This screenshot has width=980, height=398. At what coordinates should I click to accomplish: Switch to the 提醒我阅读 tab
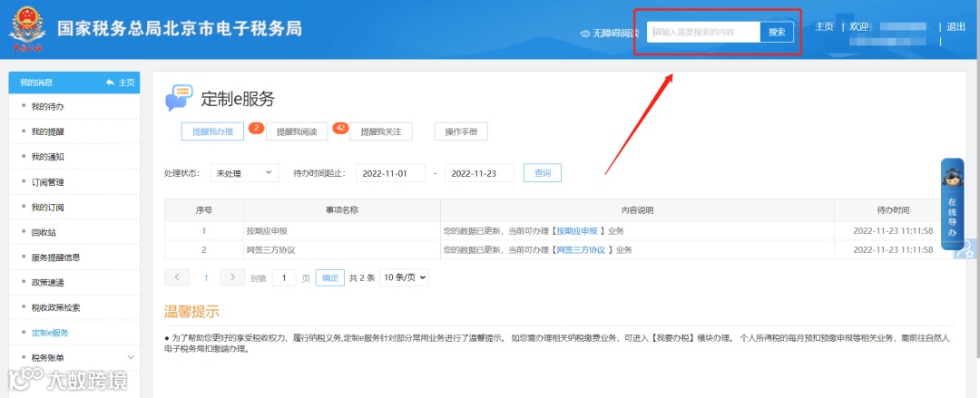[297, 131]
